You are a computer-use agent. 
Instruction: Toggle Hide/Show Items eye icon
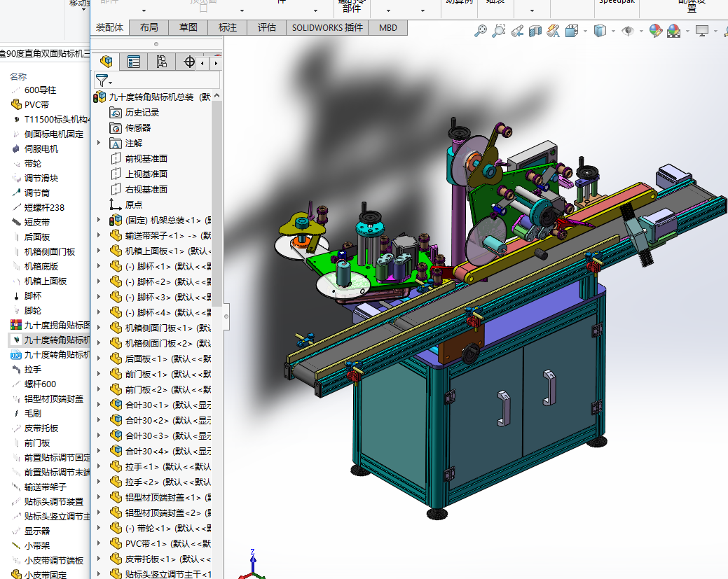click(x=628, y=31)
